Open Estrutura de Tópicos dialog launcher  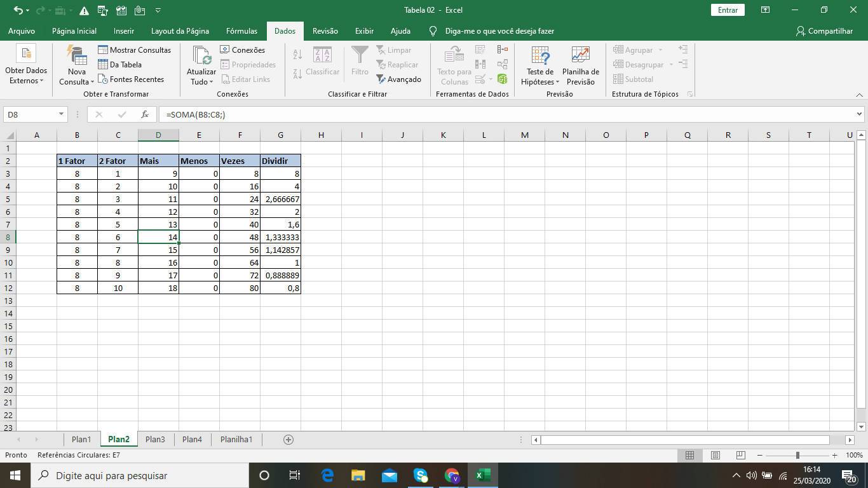690,94
